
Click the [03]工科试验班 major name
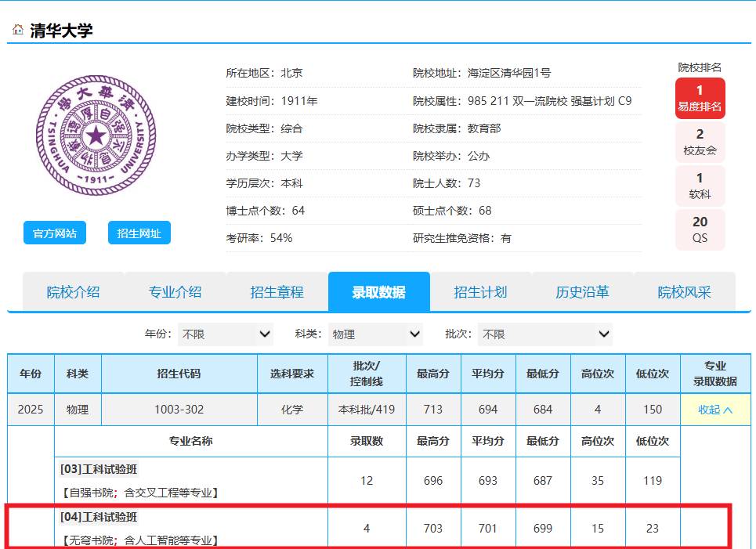click(99, 469)
